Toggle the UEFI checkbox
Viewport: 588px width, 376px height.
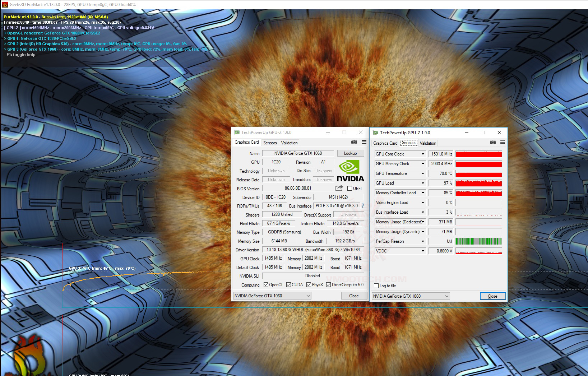point(349,189)
